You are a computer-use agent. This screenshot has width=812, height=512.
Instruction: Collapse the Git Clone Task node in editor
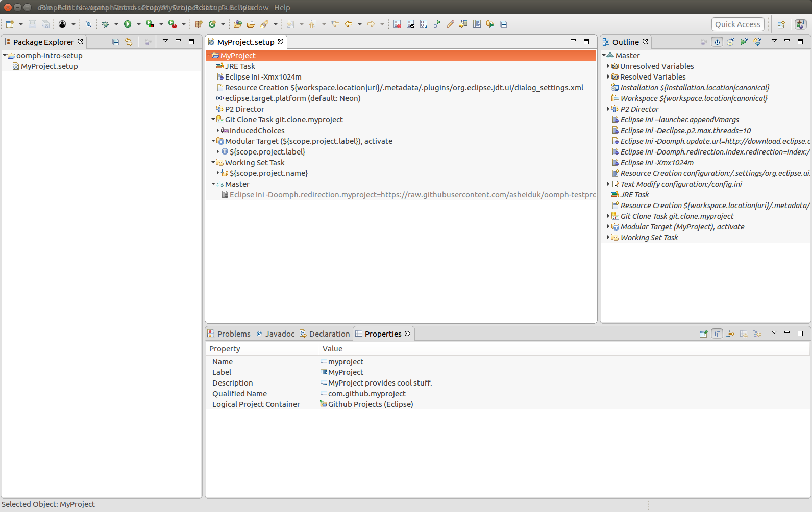coord(213,119)
